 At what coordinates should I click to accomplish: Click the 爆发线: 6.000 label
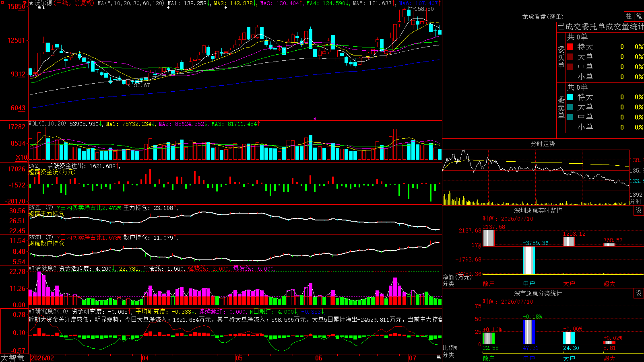[x=254, y=268]
